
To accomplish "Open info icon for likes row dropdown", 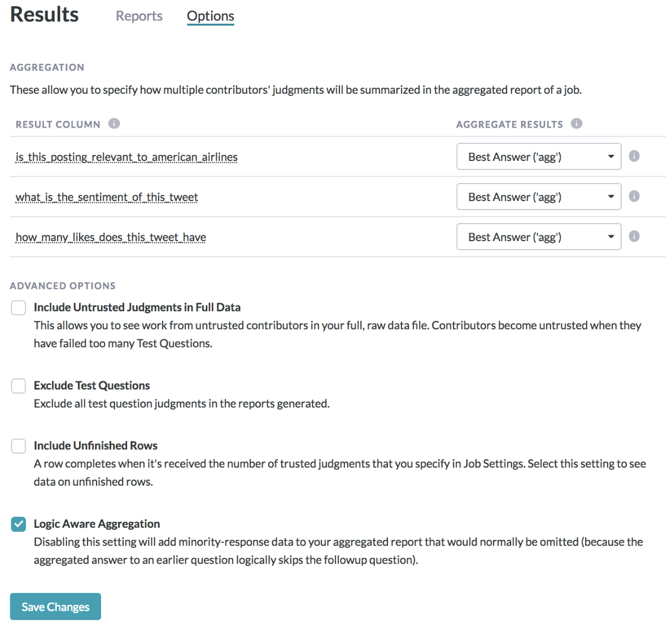I will pos(634,236).
